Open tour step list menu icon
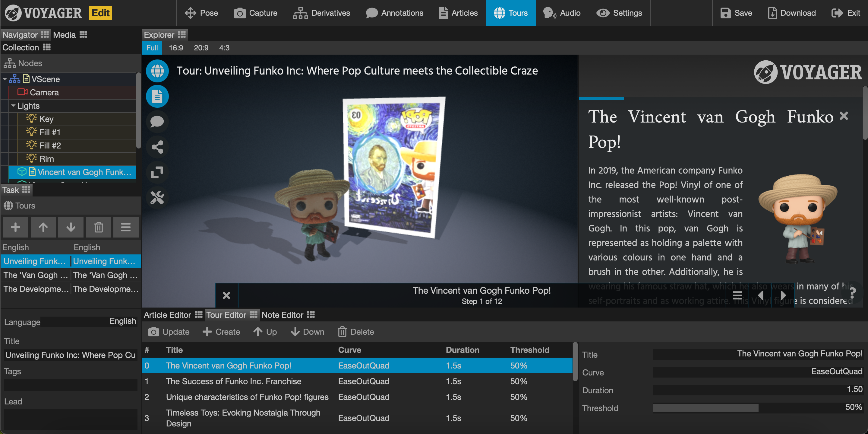 point(737,295)
